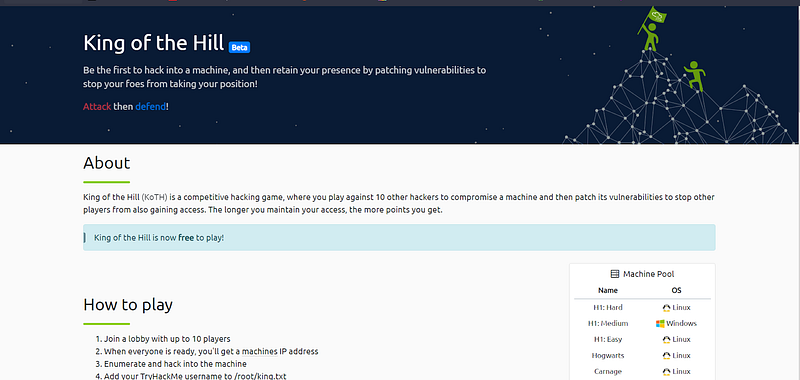The image size is (800, 380).
Task: Click the How to play heading
Action: pyautogui.click(x=128, y=305)
